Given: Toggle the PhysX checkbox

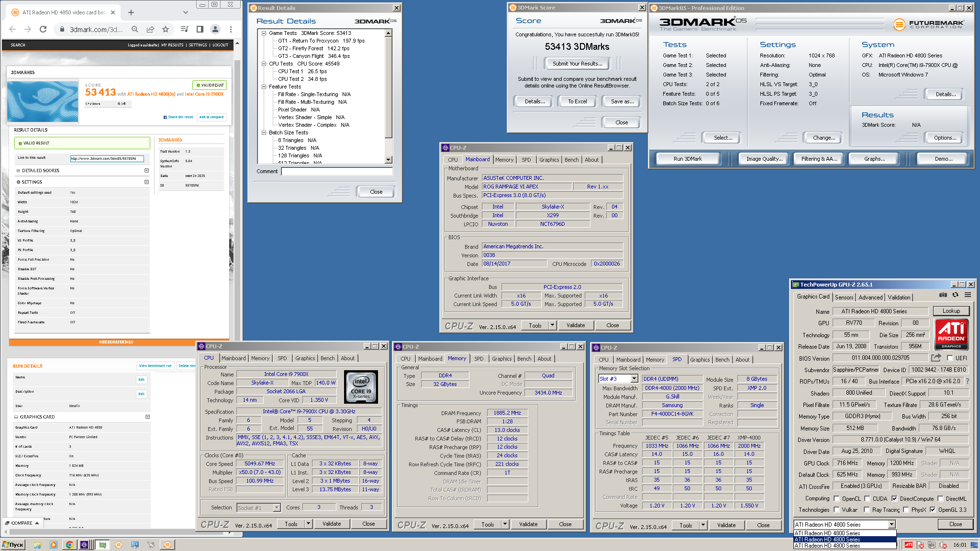Looking at the screenshot, I should 906,510.
